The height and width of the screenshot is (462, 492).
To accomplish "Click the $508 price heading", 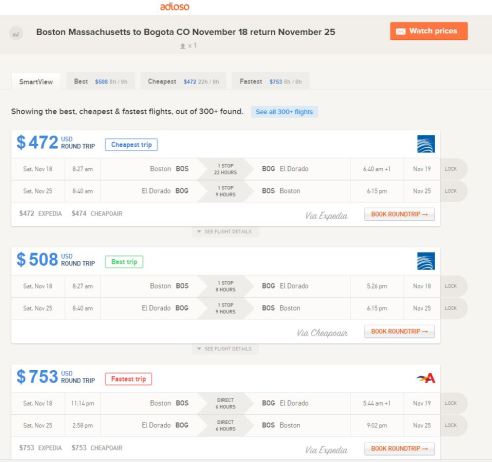I will pos(37,259).
